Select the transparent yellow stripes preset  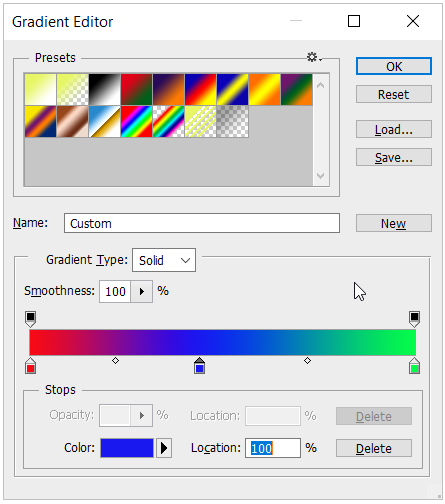[201, 121]
